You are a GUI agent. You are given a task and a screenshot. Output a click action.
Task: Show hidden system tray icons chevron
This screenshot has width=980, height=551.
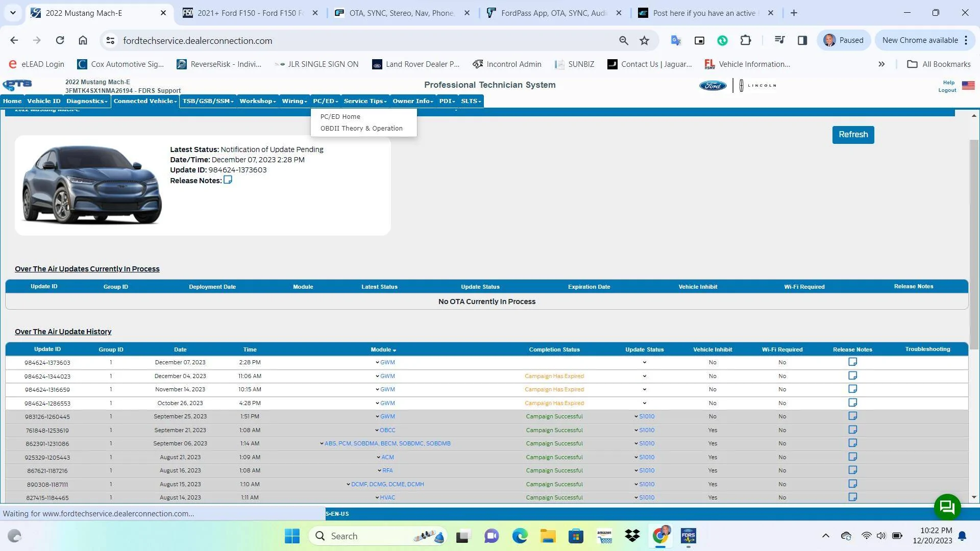[825, 536]
